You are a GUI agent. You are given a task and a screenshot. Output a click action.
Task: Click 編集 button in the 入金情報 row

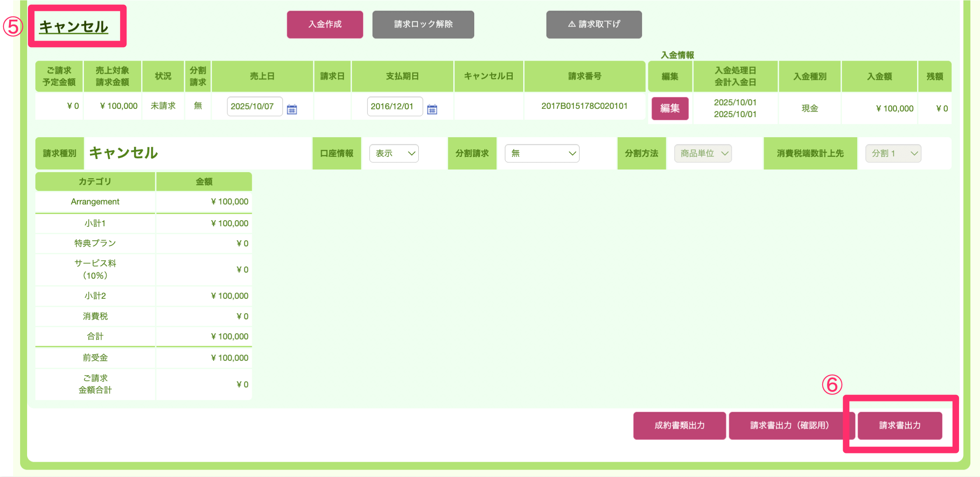[x=670, y=108]
